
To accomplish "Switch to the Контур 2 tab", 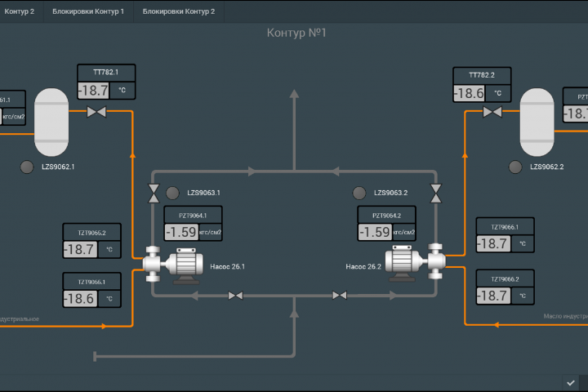I will (19, 11).
